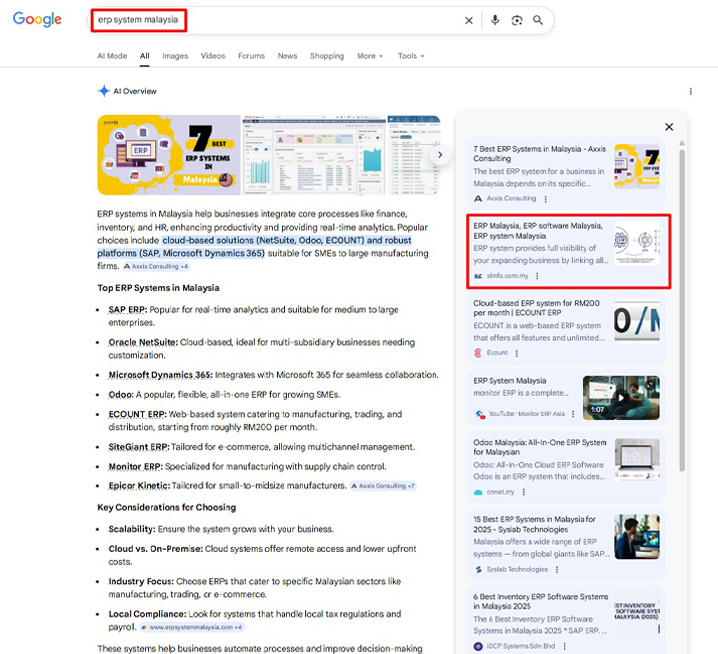The image size is (718, 654).
Task: Click the Syslab Technologies favicon icon
Action: [x=478, y=569]
